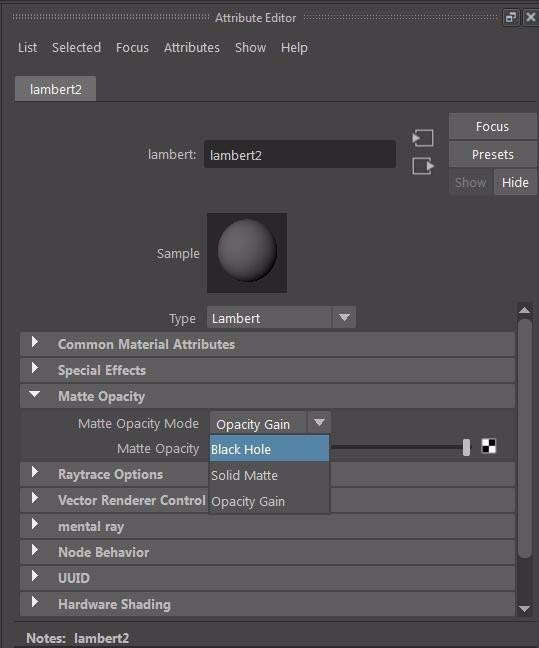This screenshot has width=539, height=648.
Task: Open the material Type dropdown arrow
Action: pyautogui.click(x=344, y=317)
